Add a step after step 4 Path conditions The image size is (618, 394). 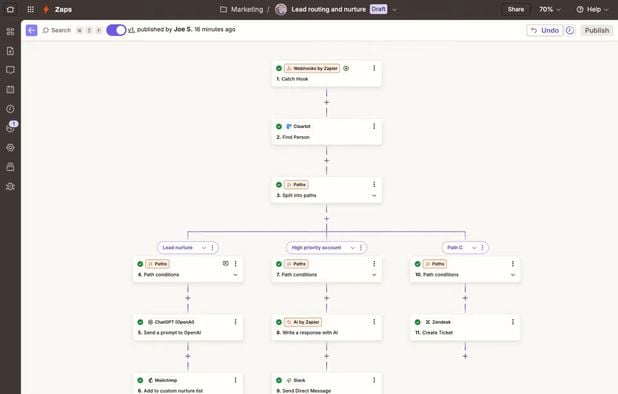188,298
